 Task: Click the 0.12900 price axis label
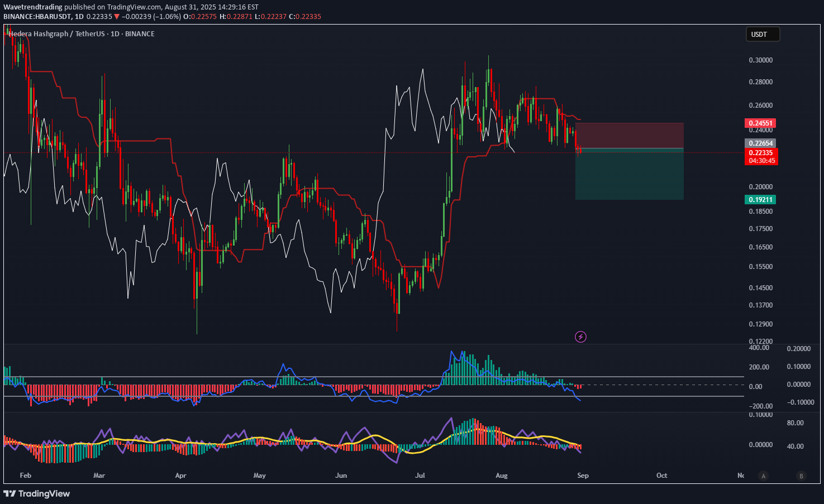click(x=760, y=324)
